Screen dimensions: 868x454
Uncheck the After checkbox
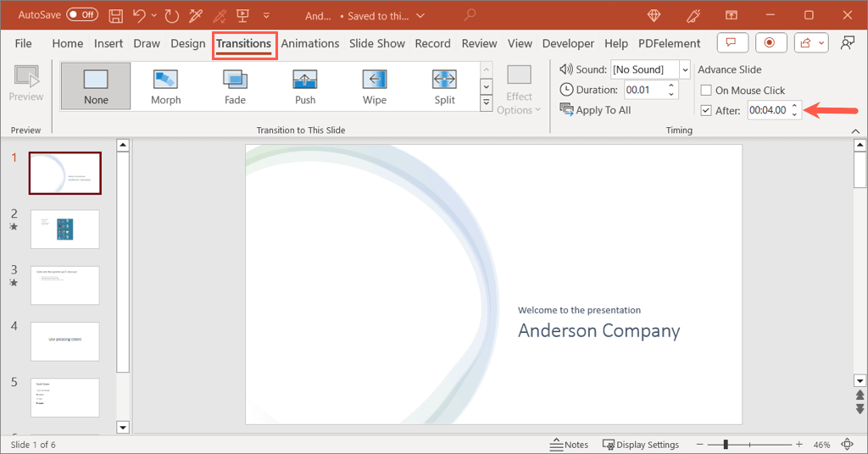tap(706, 111)
